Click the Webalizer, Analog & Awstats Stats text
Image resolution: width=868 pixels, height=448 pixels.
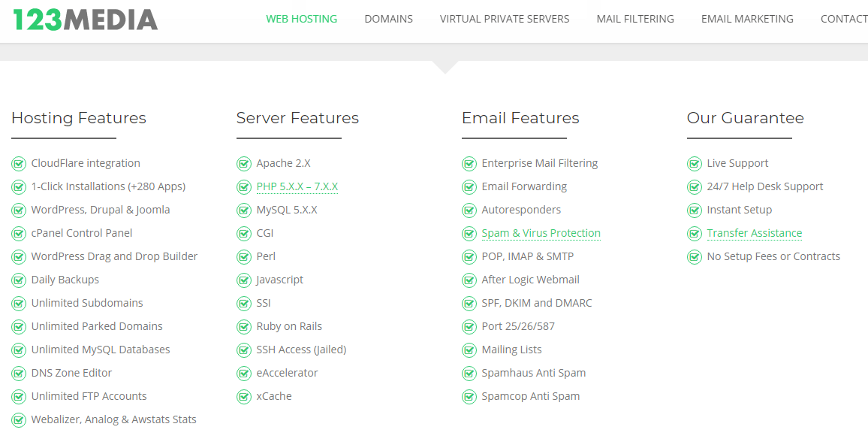pyautogui.click(x=113, y=419)
